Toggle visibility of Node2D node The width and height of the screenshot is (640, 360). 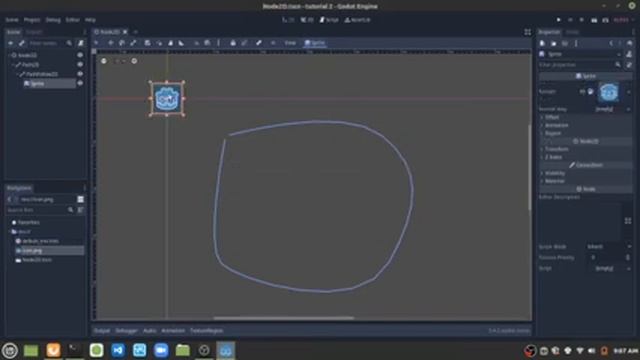click(x=80, y=55)
